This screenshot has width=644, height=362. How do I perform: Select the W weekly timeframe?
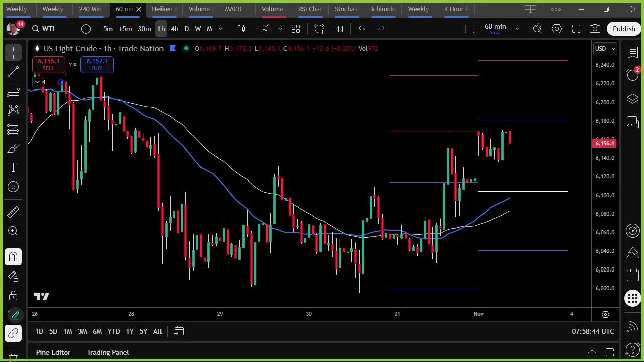[x=198, y=29]
